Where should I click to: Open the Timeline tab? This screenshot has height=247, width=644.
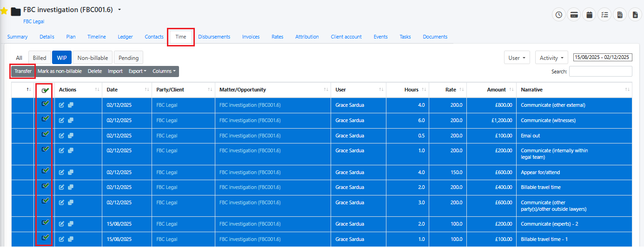[x=97, y=37]
